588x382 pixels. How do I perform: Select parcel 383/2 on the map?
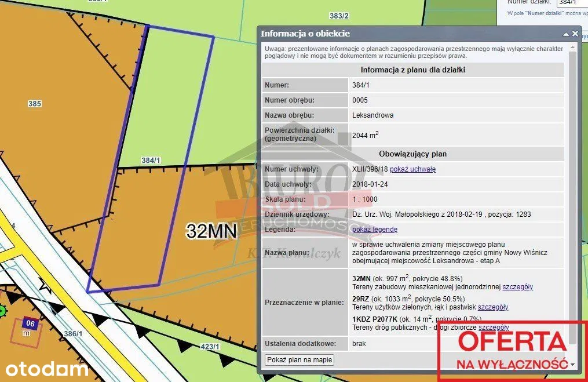pos(339,16)
